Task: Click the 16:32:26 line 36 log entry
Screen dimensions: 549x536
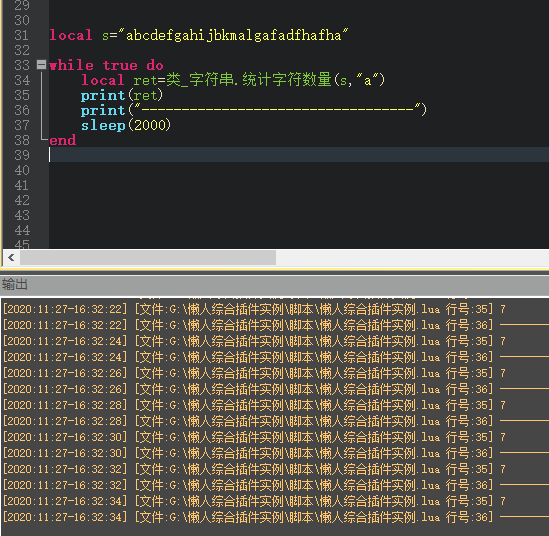Action: point(276,389)
